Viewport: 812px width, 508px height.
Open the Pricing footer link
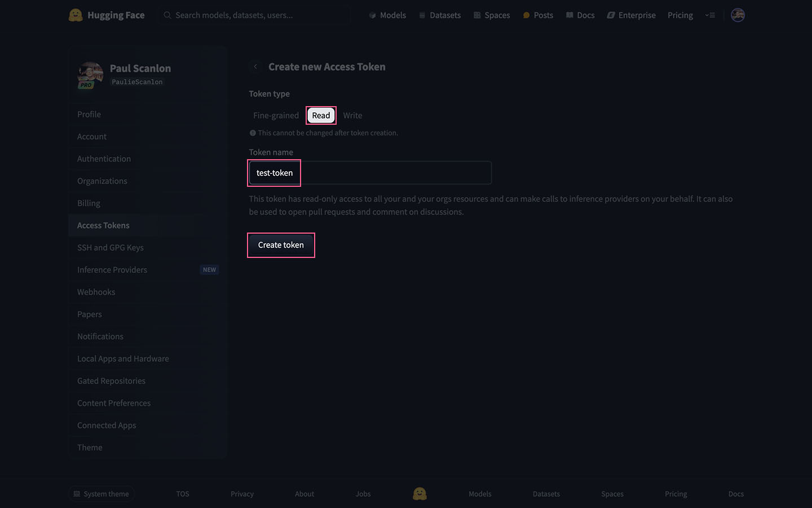[676, 494]
